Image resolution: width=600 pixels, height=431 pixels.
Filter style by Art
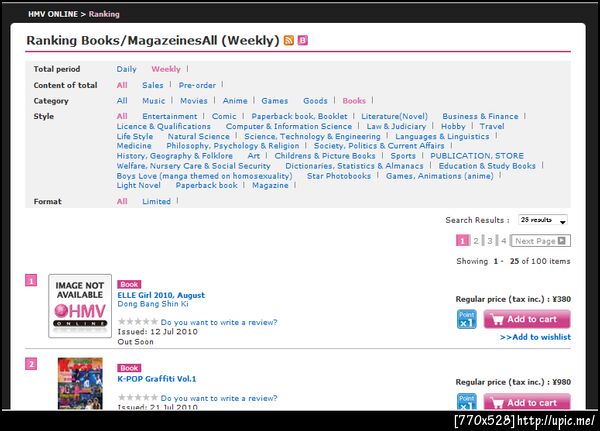[x=254, y=156]
